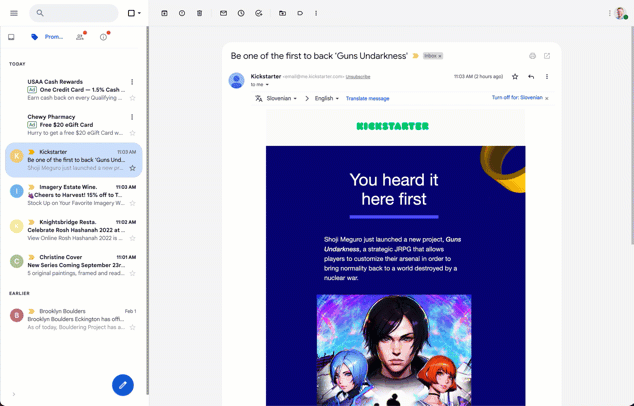Open the conversation in a new window

point(547,56)
